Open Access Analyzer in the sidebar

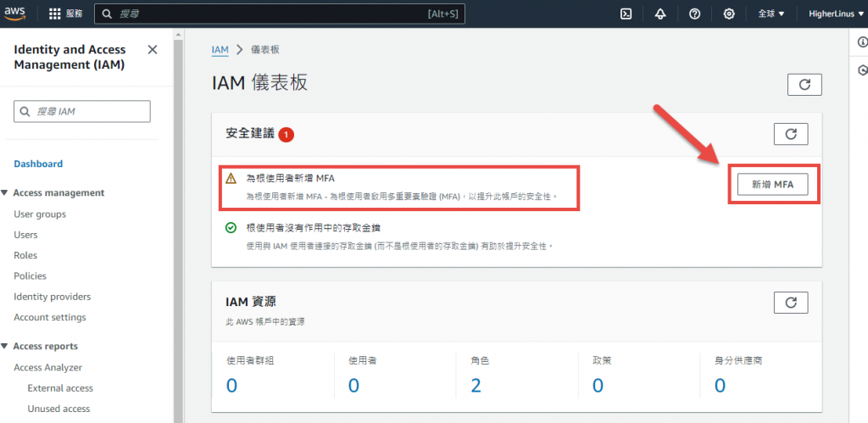(x=47, y=367)
